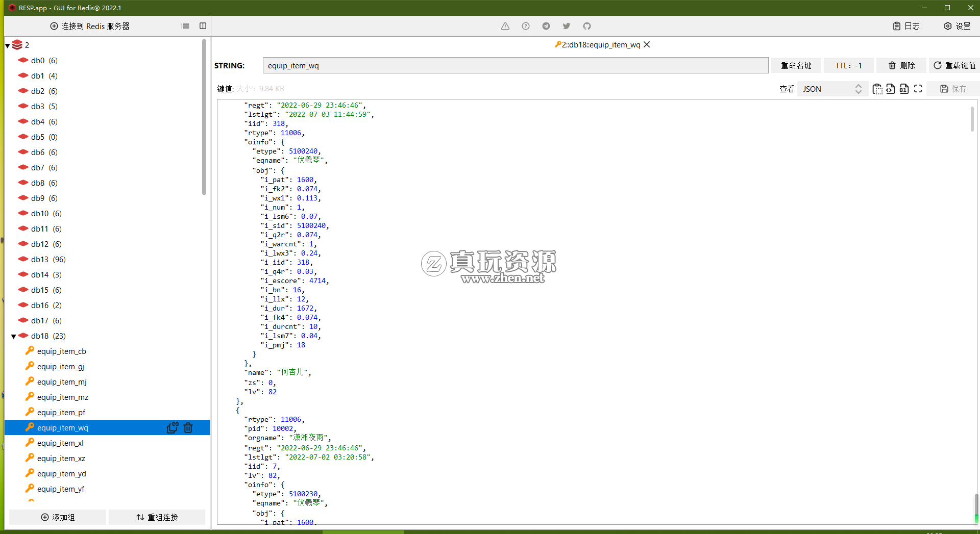Screen dimensions: 980x534
Task: Collapse the db18 tree node
Action: (x=14, y=336)
